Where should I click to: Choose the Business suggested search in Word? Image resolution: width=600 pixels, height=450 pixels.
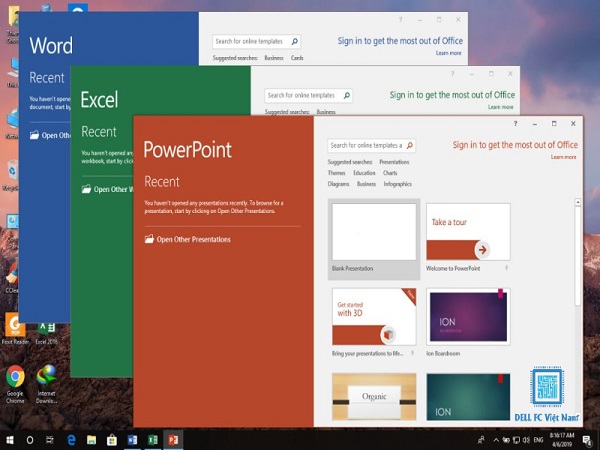tap(274, 58)
